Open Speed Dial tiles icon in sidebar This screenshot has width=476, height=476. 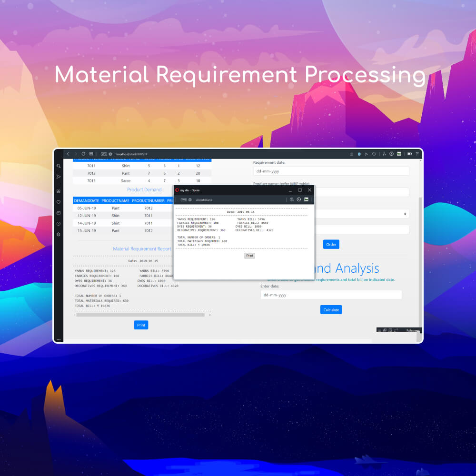coord(59,191)
